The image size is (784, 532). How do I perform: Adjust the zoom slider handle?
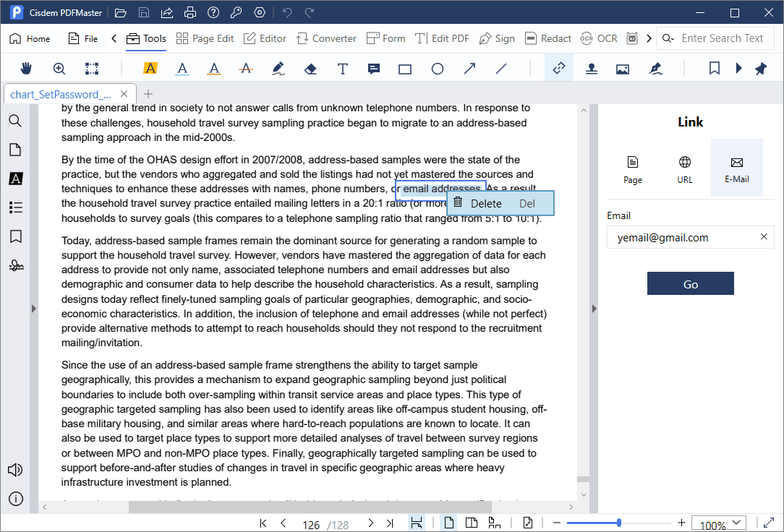tap(619, 523)
